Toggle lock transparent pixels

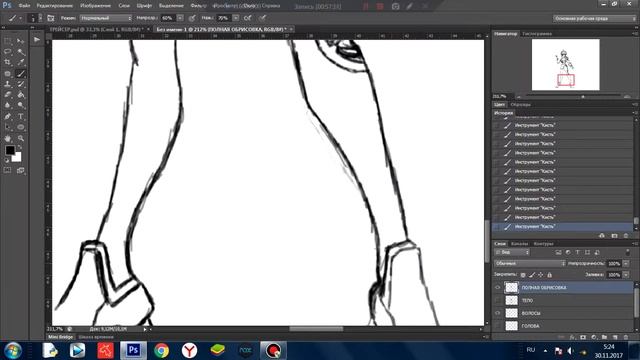pos(523,275)
